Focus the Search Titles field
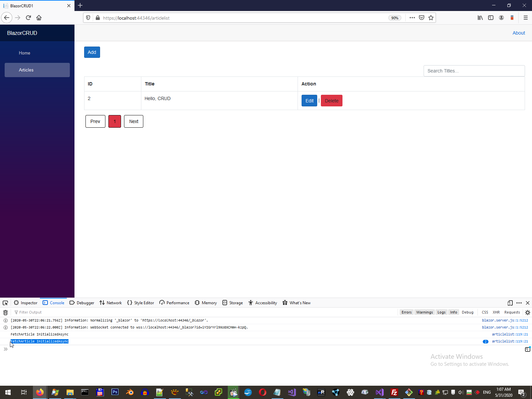532x399 pixels. [x=474, y=71]
